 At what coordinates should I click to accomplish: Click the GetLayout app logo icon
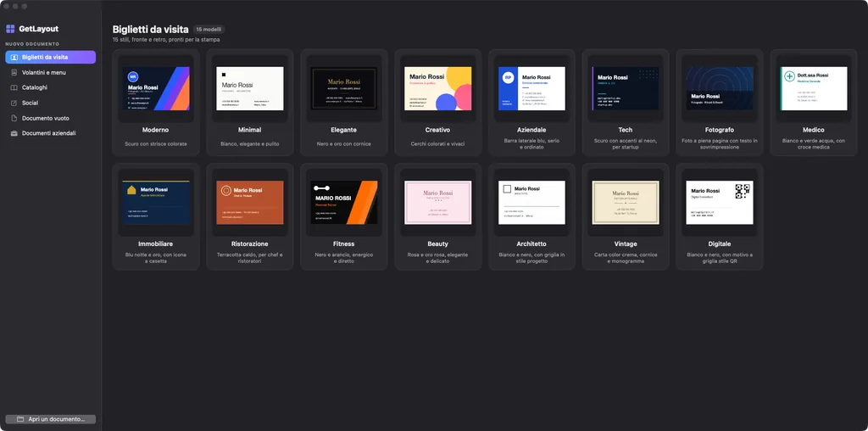click(x=10, y=29)
